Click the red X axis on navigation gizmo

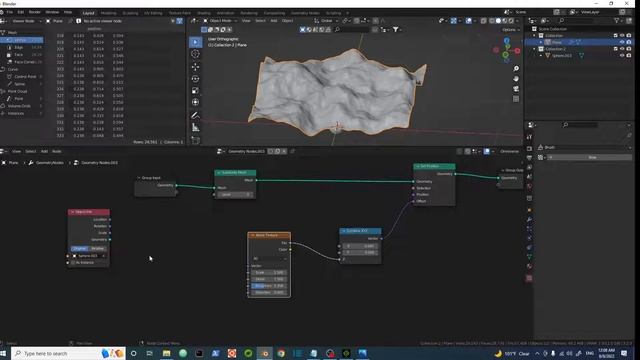click(518, 51)
